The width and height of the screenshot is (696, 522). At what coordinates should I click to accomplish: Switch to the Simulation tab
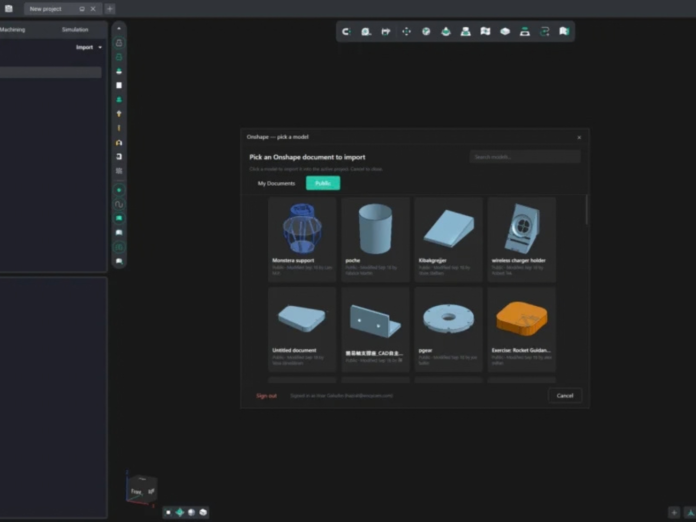coord(75,30)
